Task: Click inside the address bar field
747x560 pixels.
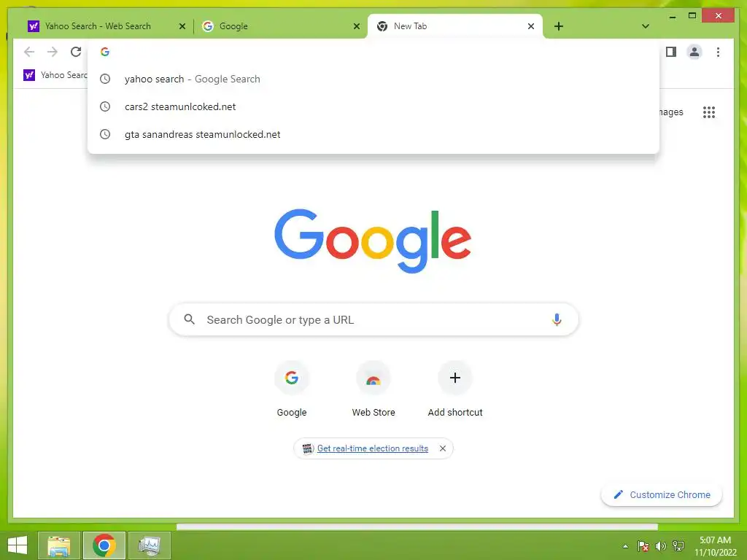Action: point(373,52)
